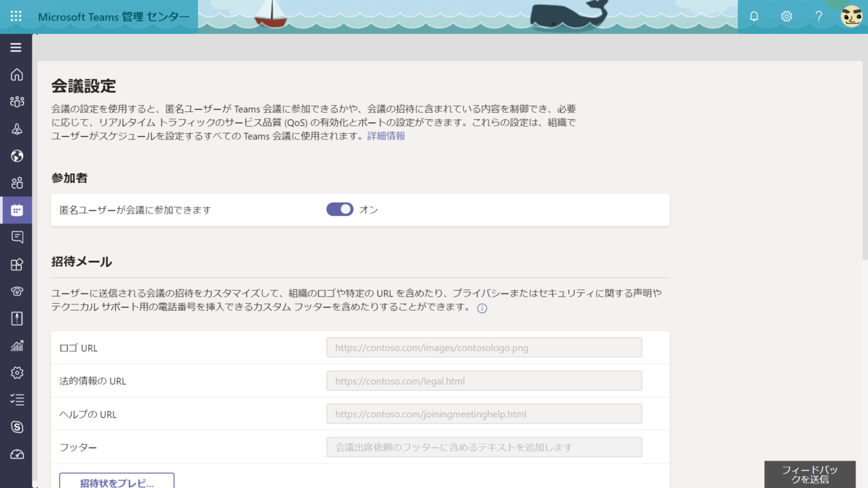Open Teams management sidebar icon

click(17, 102)
